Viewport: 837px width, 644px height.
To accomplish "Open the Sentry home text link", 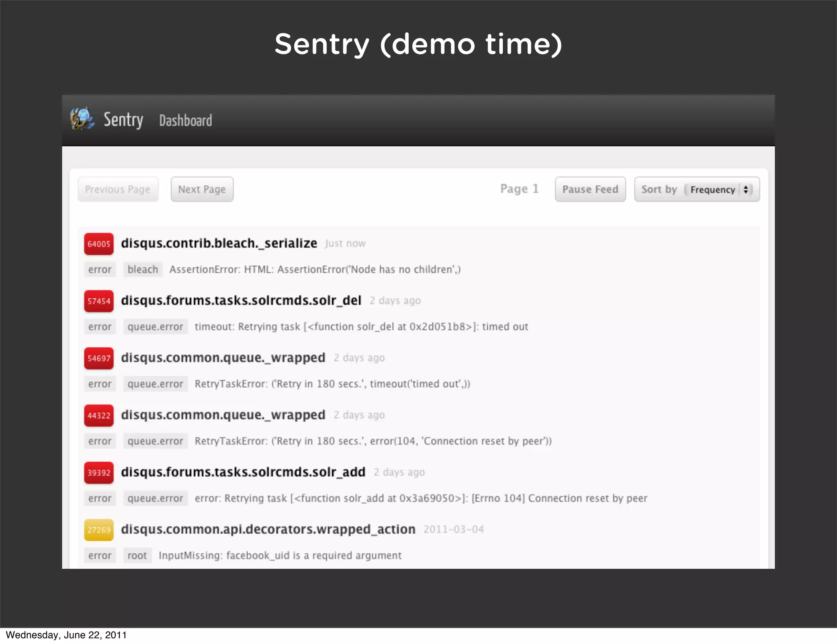I will pos(123,120).
